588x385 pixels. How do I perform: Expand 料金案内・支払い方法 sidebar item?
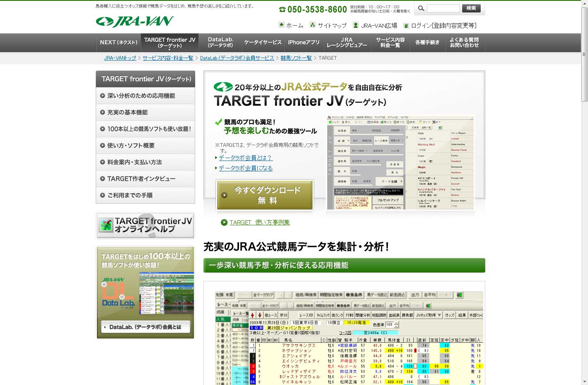point(134,162)
